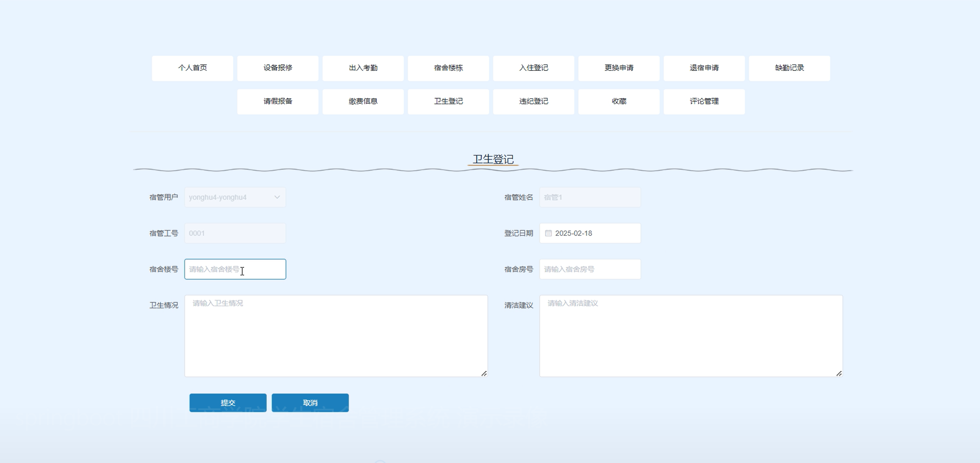Viewport: 980px width, 463px height.
Task: Open 更换申请 page
Action: 619,68
